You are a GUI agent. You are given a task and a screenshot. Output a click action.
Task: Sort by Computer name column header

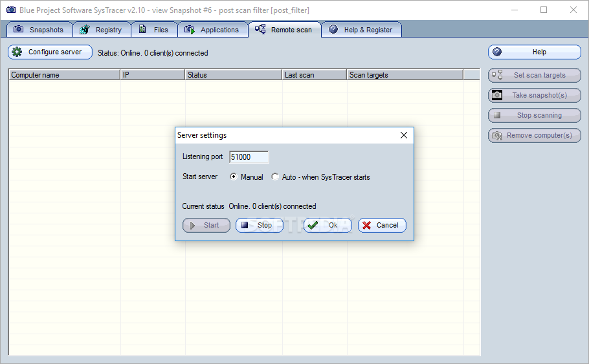pyautogui.click(x=64, y=75)
